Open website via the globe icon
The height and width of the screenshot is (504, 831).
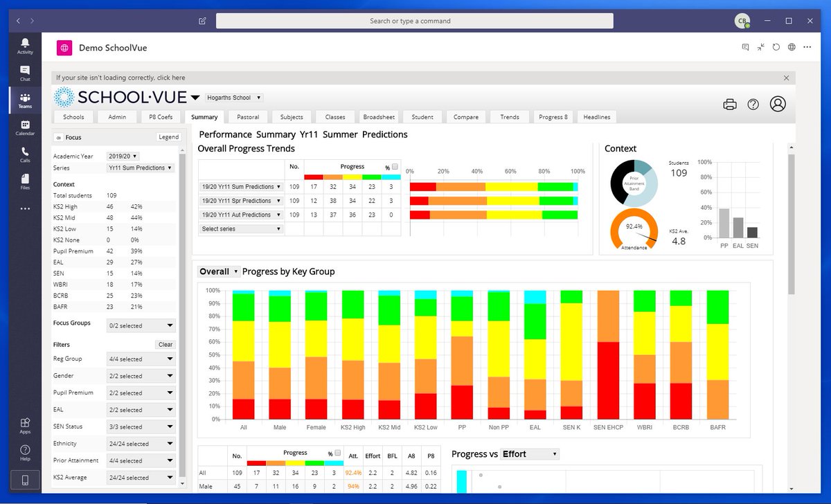tap(792, 47)
